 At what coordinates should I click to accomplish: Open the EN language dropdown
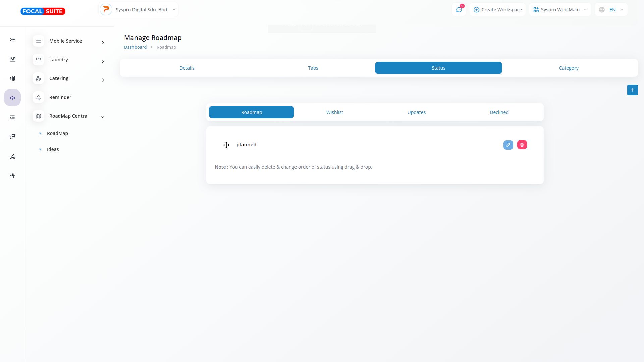pos(611,10)
